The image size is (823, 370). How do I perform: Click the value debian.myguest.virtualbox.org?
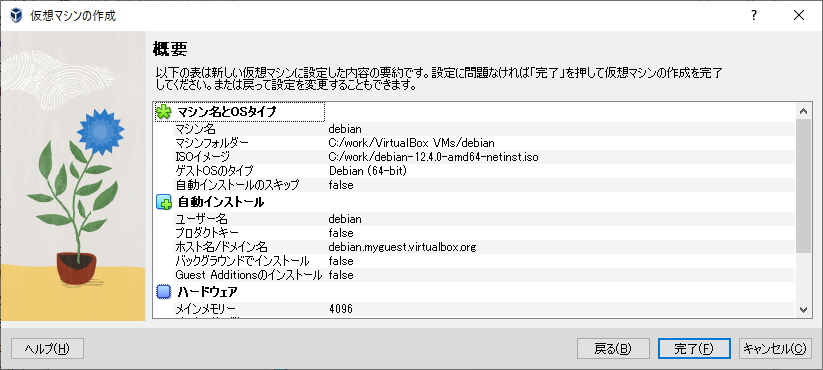point(403,247)
